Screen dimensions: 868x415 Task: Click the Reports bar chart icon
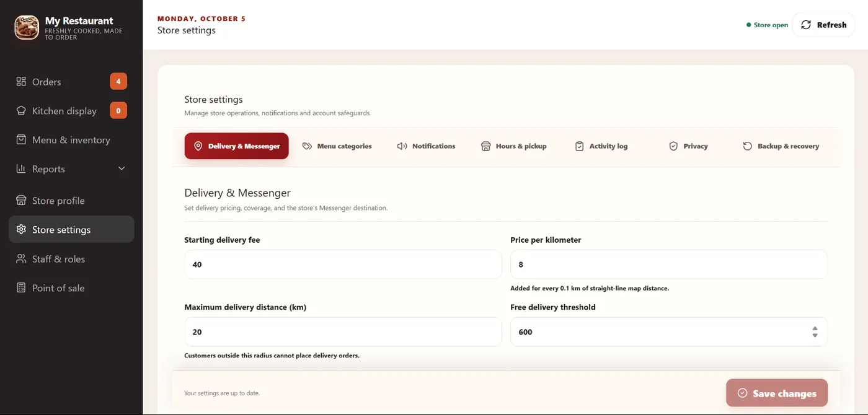[x=21, y=168]
